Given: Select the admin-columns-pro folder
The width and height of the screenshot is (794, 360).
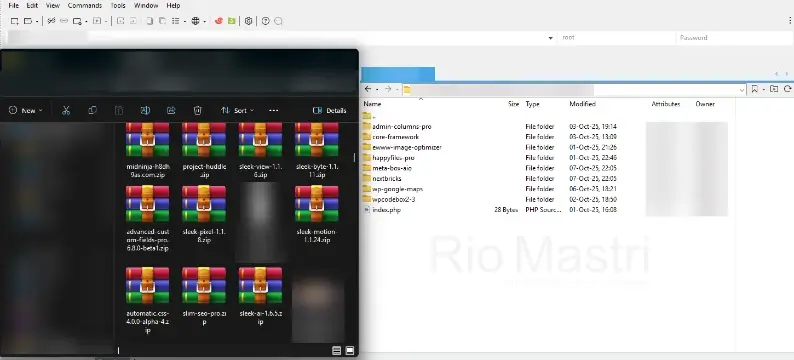Looking at the screenshot, I should 397,127.
